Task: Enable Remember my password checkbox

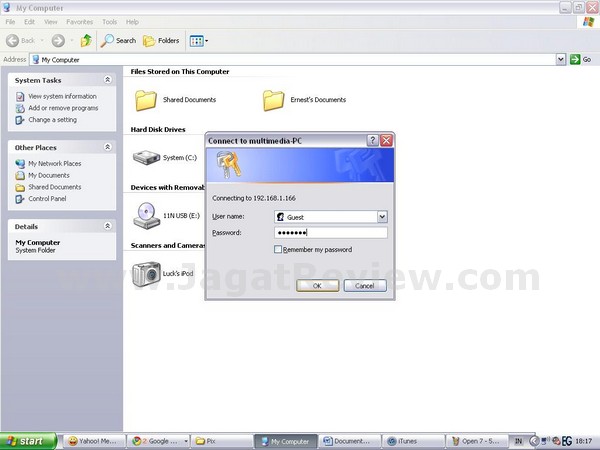Action: (x=278, y=249)
